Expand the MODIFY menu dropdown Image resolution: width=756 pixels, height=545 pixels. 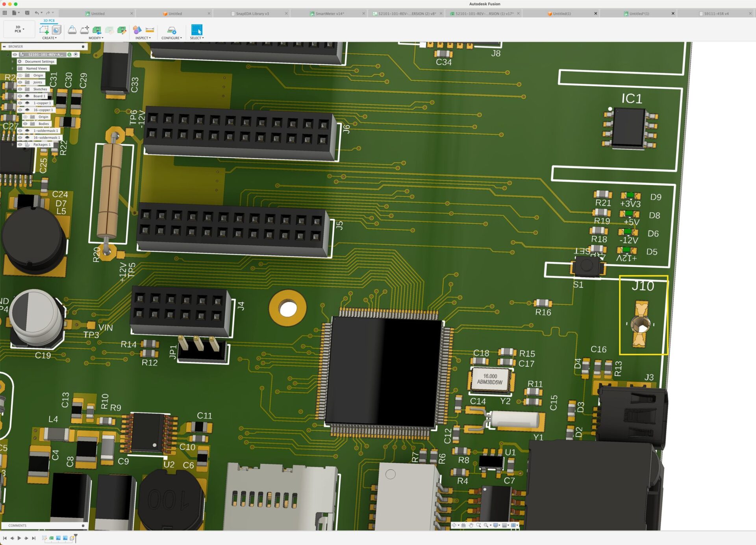tap(102, 38)
